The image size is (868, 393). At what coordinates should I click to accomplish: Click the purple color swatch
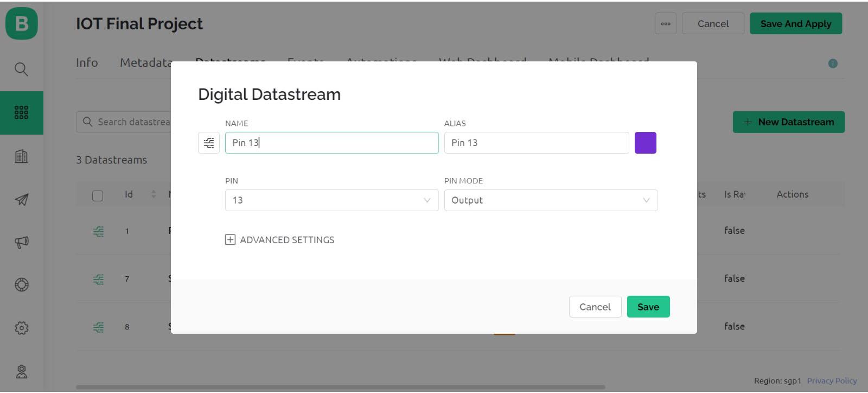pos(646,143)
